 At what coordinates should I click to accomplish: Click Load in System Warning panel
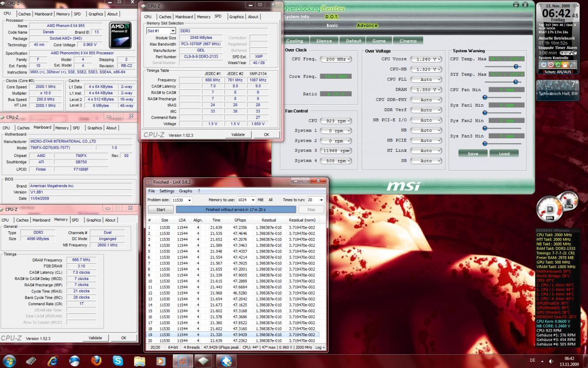click(504, 153)
